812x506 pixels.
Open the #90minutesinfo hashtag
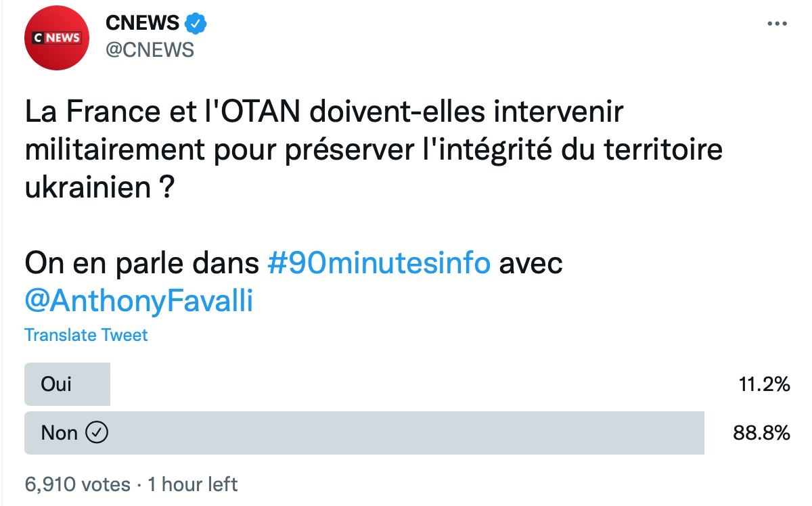point(379,263)
